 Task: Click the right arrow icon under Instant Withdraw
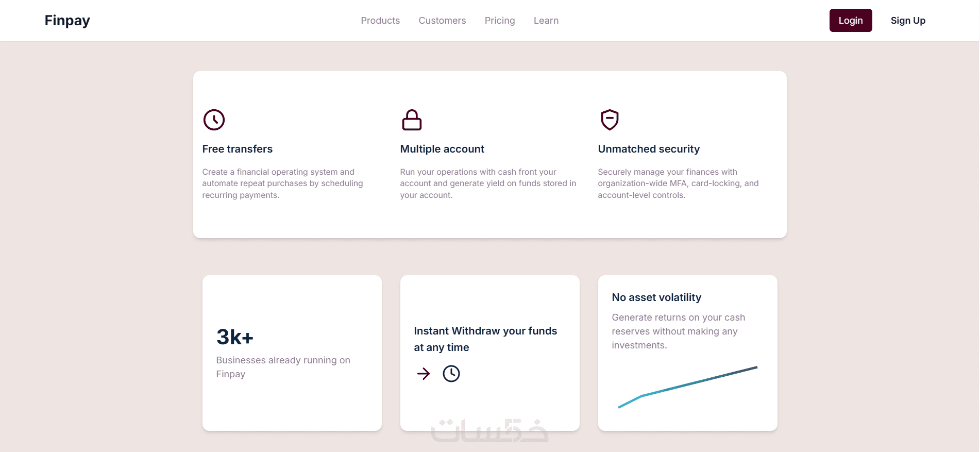424,374
